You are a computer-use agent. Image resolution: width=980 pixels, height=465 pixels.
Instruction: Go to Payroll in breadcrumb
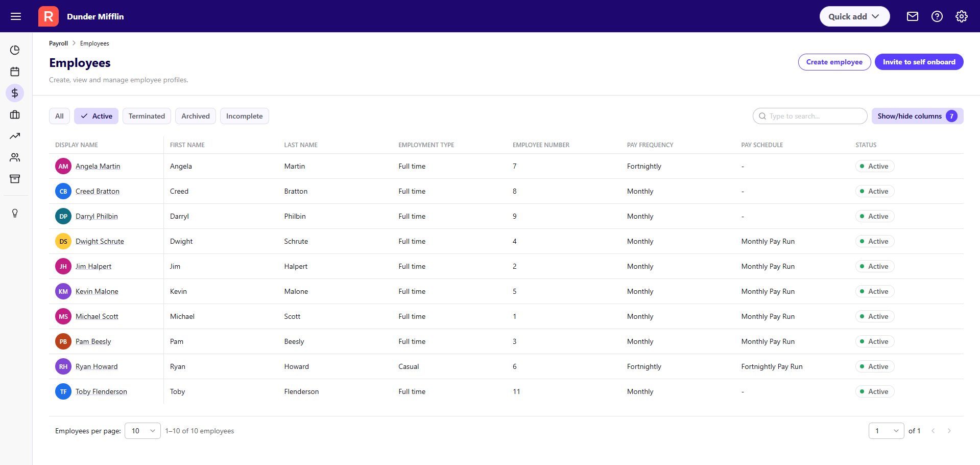click(58, 43)
